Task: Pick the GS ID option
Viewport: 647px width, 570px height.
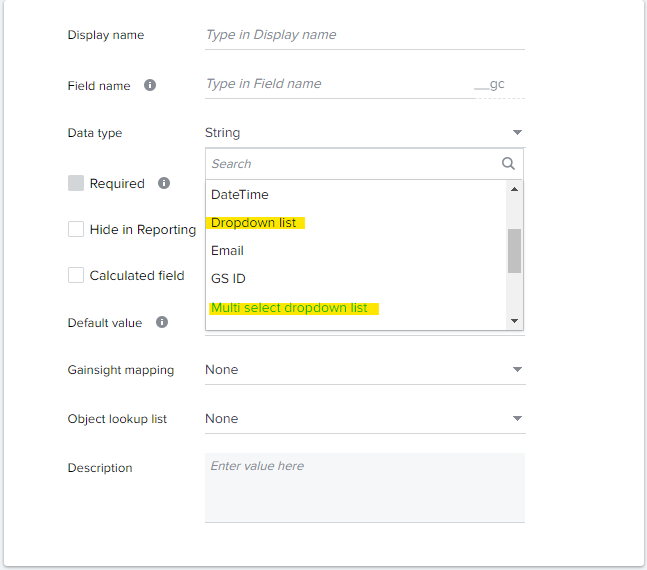Action: (357, 279)
